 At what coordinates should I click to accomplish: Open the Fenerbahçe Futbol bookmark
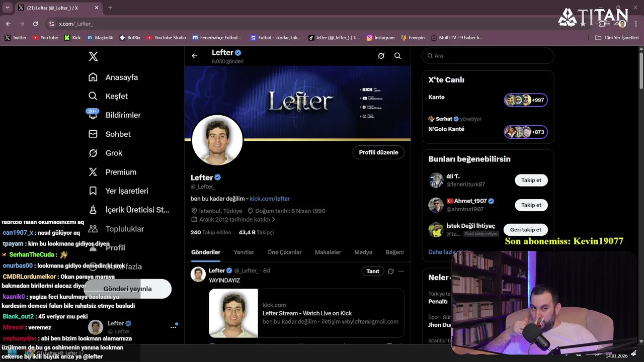pos(216,38)
